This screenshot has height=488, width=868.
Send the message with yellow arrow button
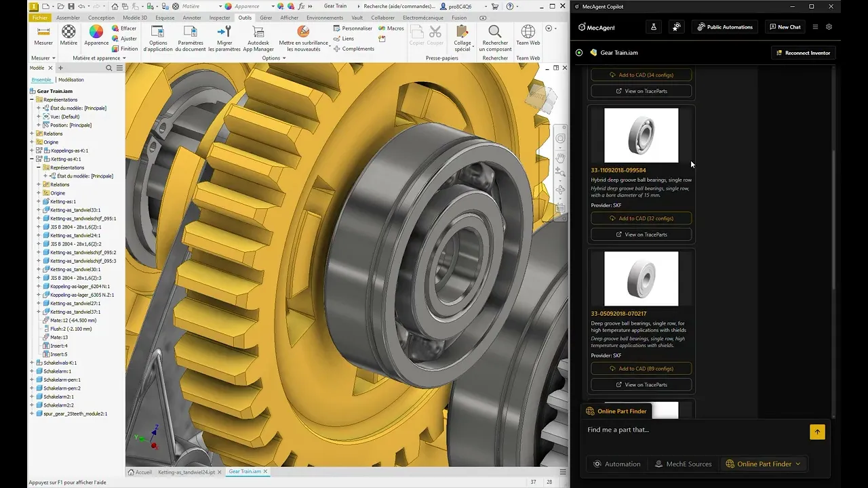[817, 432]
